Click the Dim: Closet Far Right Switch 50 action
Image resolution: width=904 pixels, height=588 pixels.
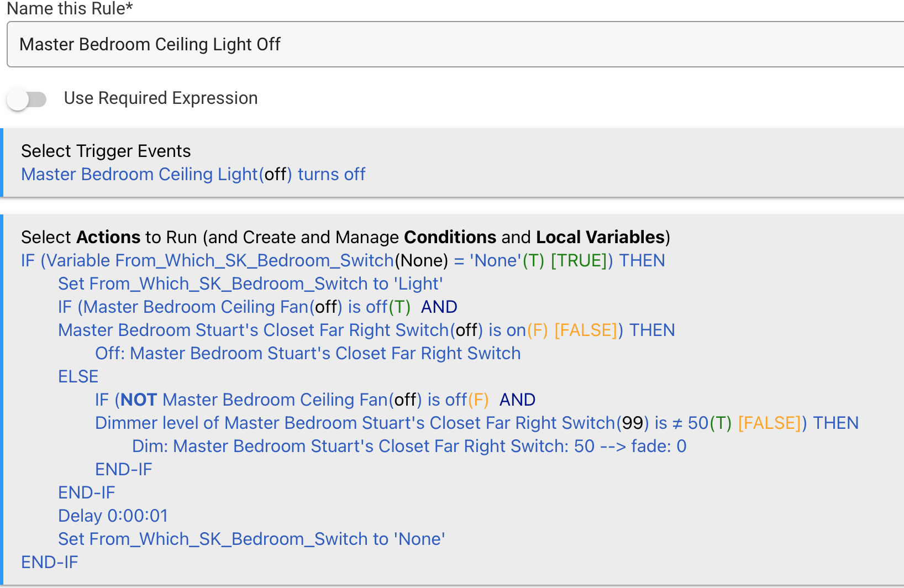pyautogui.click(x=409, y=446)
